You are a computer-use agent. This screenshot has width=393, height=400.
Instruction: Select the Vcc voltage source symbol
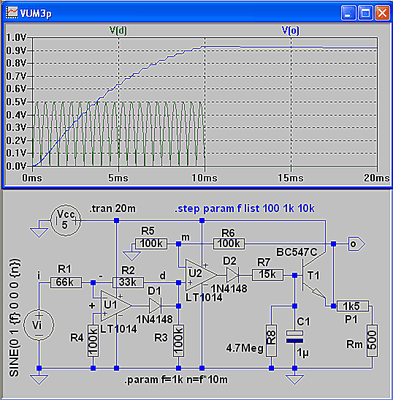(66, 220)
